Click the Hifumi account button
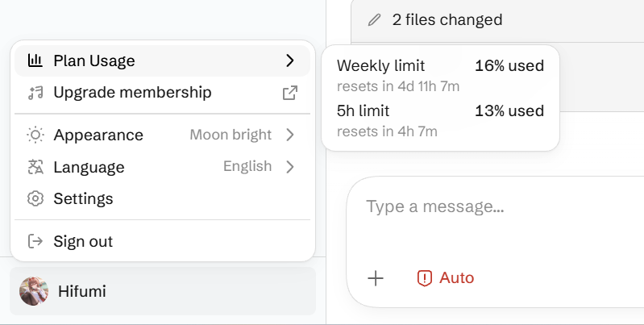 pyautogui.click(x=163, y=291)
